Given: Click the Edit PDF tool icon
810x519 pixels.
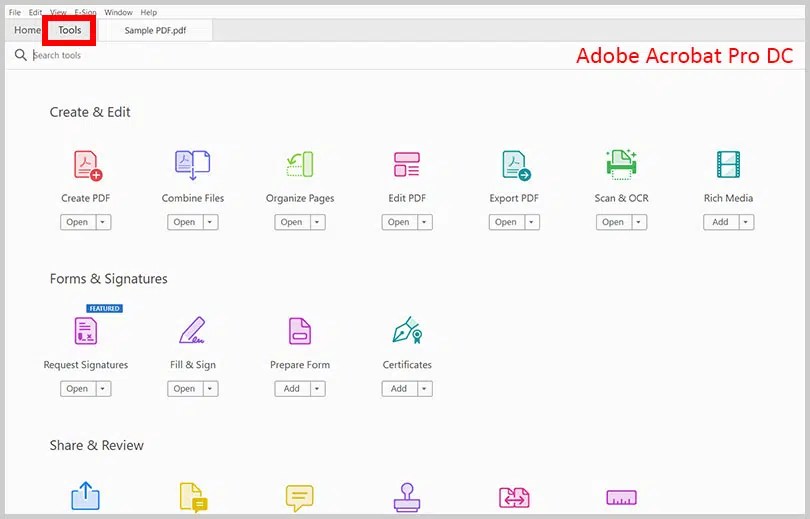Looking at the screenshot, I should point(407,164).
